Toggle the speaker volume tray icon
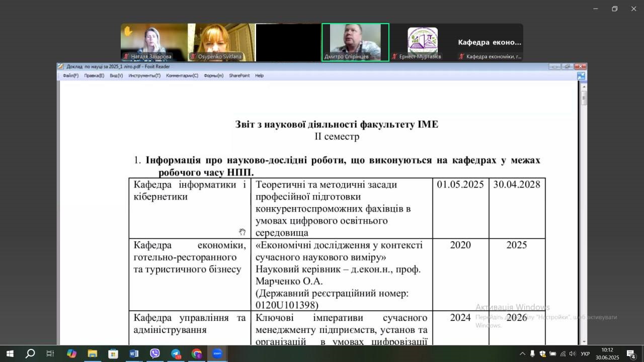This screenshot has height=362, width=644. point(572,354)
